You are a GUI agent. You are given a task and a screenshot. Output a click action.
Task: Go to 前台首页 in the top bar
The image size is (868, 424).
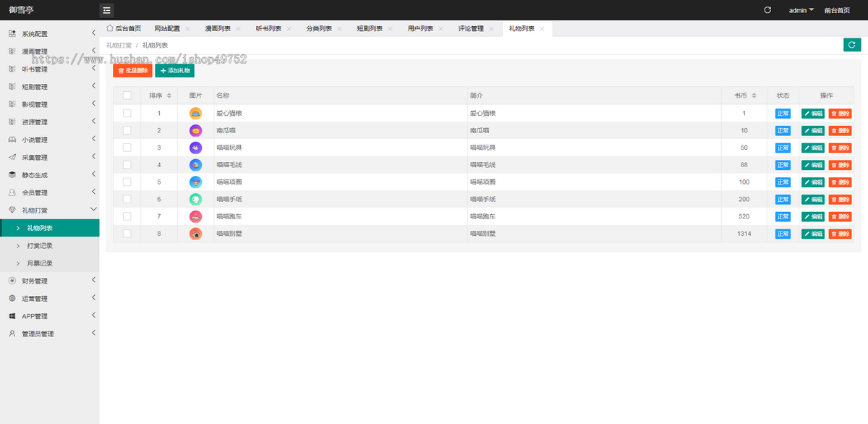click(x=837, y=10)
